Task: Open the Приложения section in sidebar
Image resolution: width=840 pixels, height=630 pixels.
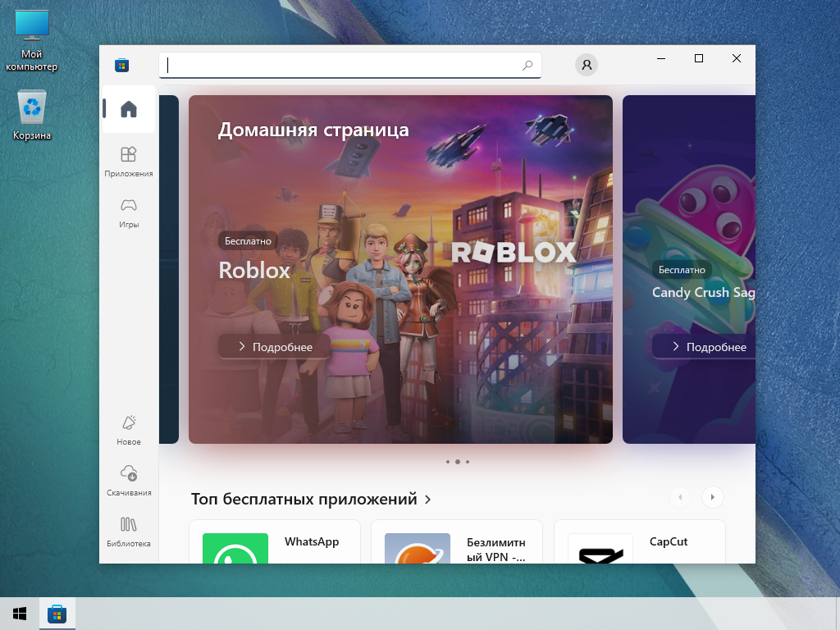Action: [x=128, y=161]
